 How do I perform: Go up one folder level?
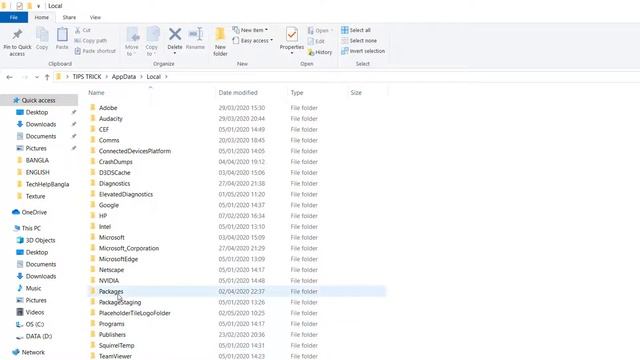[x=47, y=77]
